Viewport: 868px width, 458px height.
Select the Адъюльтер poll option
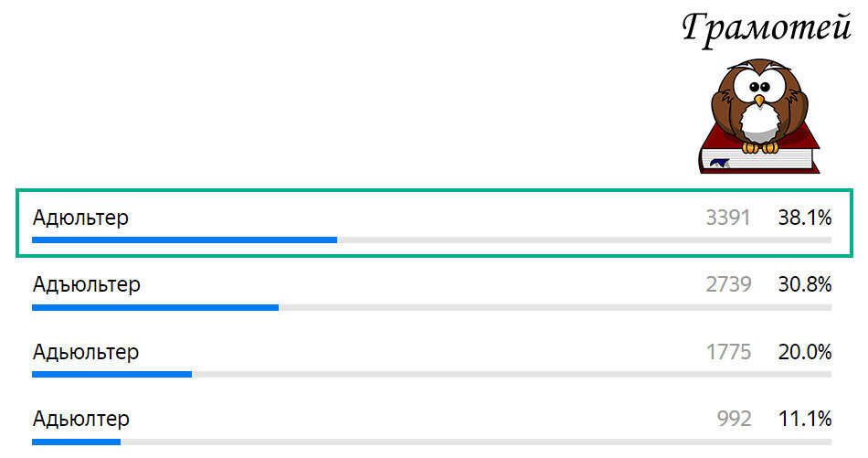coord(86,284)
